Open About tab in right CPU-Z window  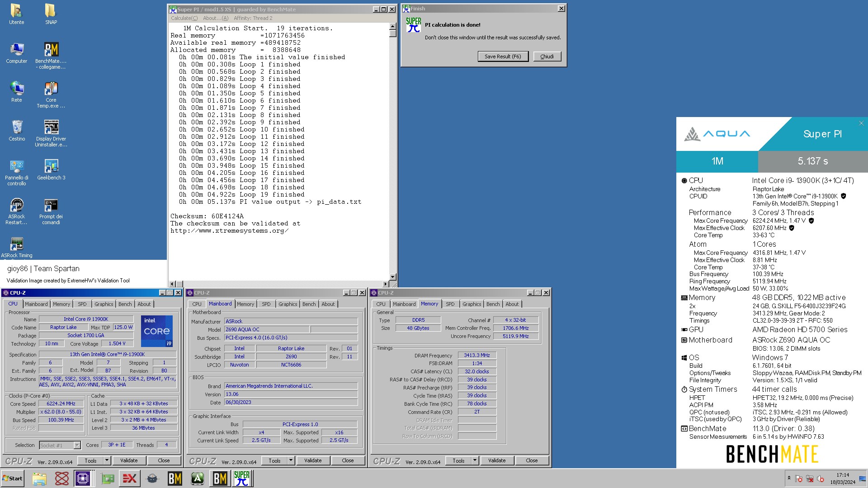pos(512,304)
